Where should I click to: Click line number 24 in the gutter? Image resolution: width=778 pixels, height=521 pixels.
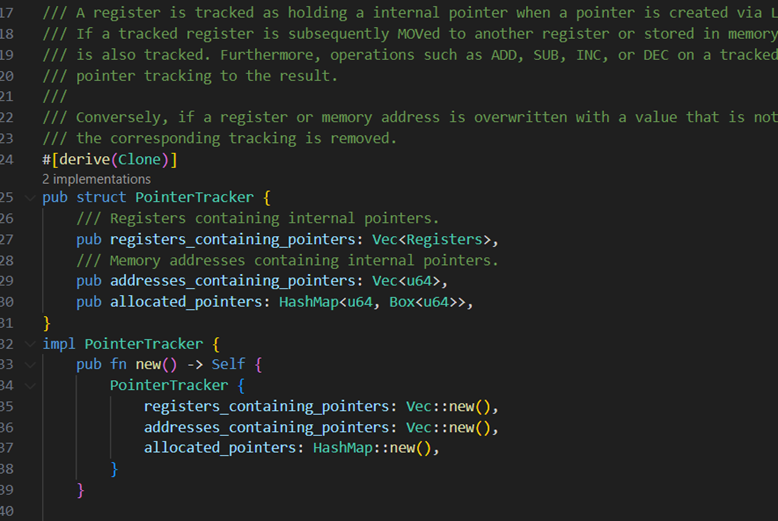coord(8,160)
